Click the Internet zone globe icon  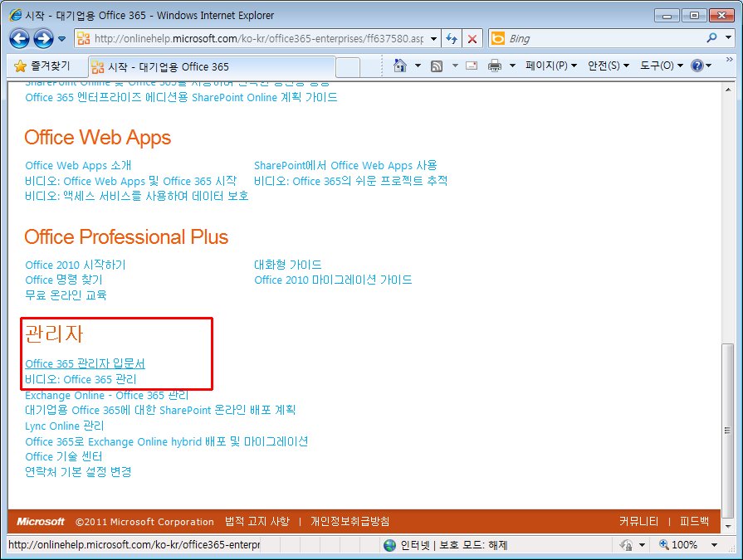pyautogui.click(x=389, y=545)
